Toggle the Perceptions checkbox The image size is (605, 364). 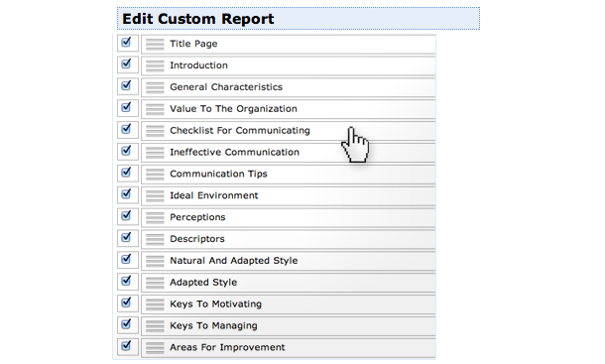pos(126,215)
